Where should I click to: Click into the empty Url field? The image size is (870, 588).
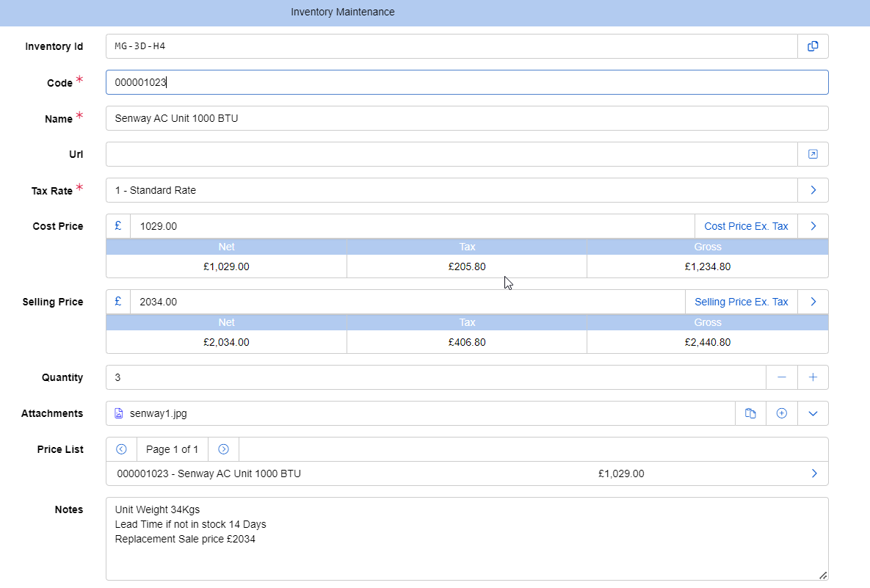(x=452, y=154)
